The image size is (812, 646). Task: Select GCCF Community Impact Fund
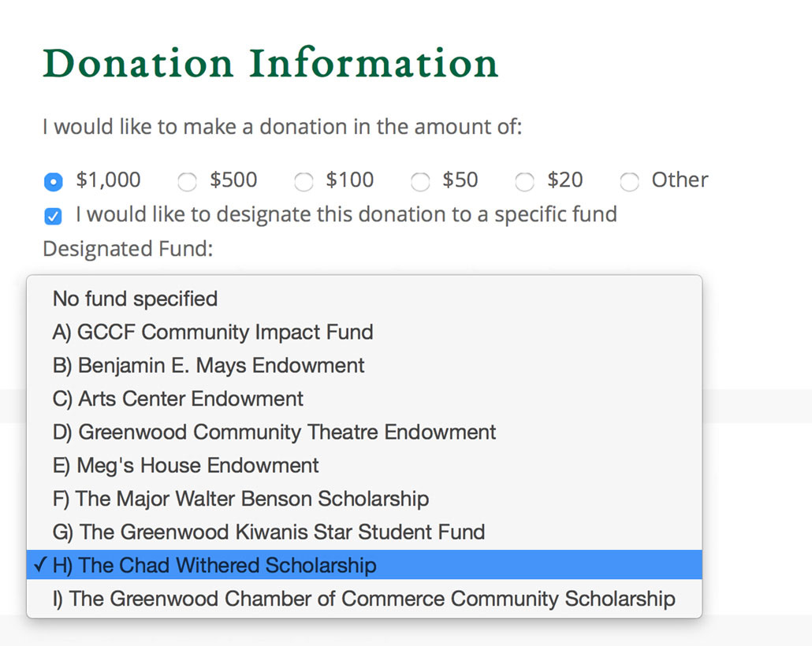pyautogui.click(x=364, y=332)
